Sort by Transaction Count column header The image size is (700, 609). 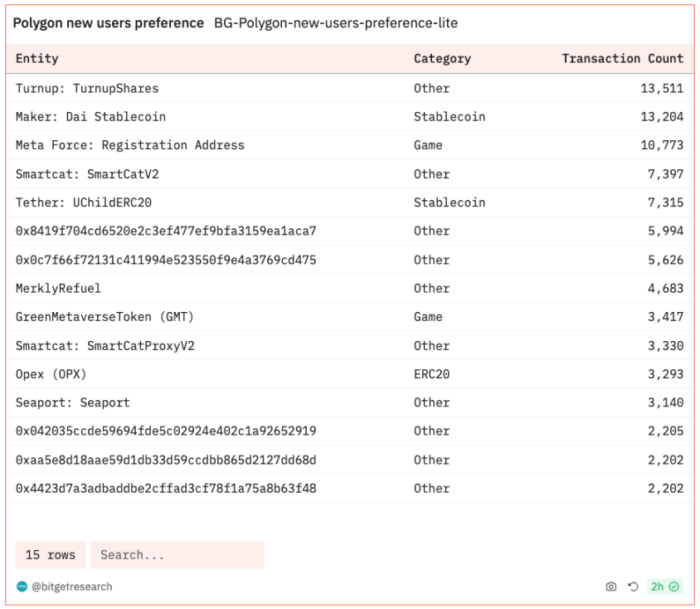tap(622, 59)
